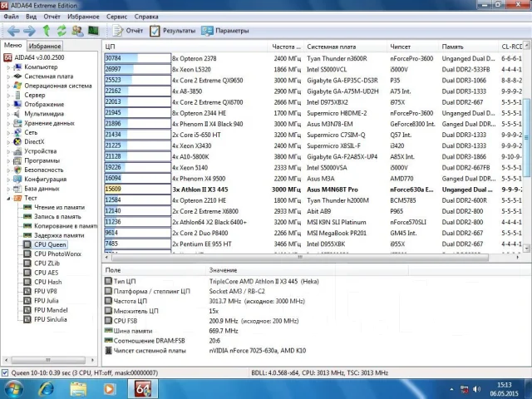
Task: Expand the Мультимедиа tree node
Action: click(9, 114)
